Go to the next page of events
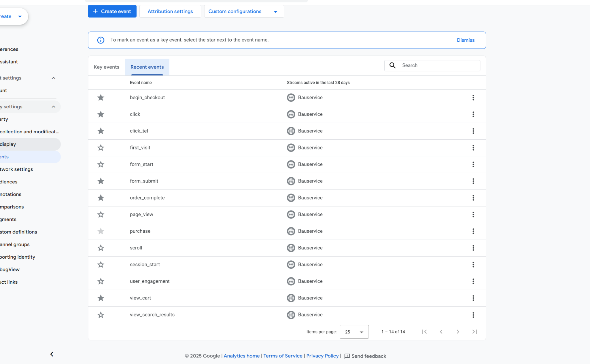The width and height of the screenshot is (590, 364). pyautogui.click(x=458, y=332)
